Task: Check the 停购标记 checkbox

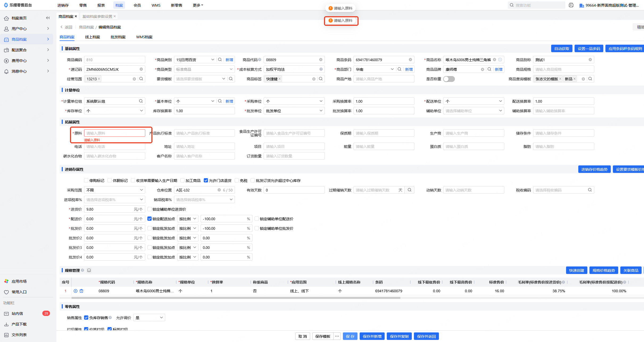Action: (x=86, y=180)
